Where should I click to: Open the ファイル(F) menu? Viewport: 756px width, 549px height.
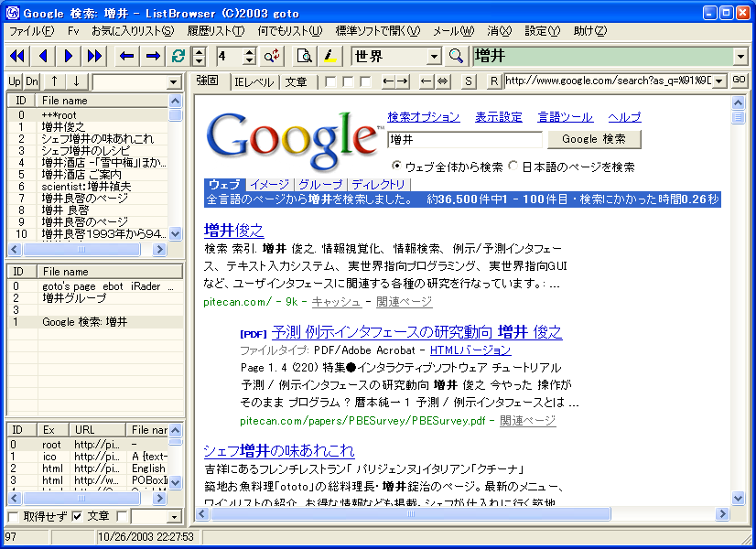32,31
